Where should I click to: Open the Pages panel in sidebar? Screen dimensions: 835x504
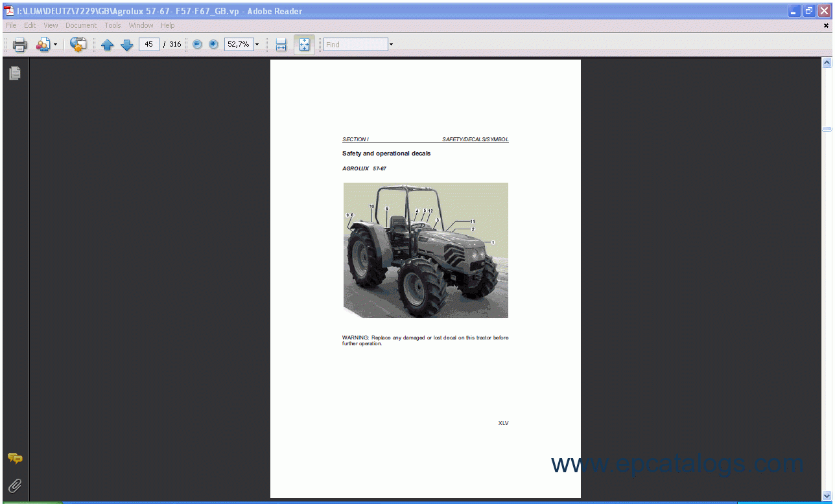[15, 73]
